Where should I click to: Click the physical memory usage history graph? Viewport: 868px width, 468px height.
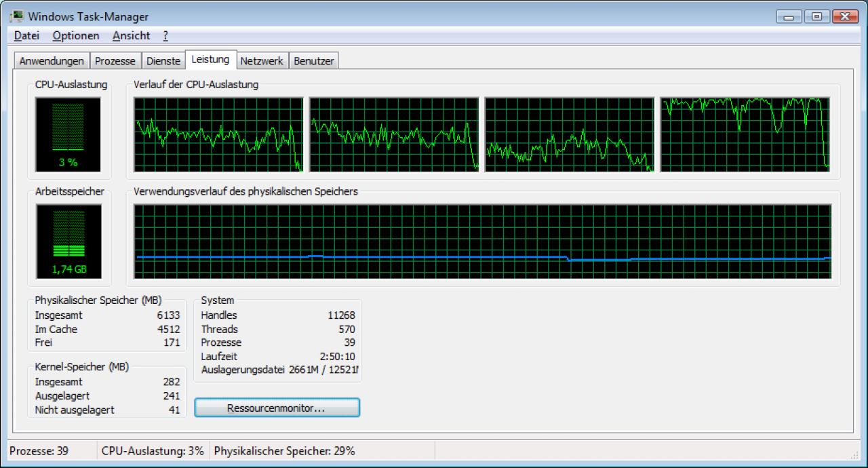(x=483, y=241)
